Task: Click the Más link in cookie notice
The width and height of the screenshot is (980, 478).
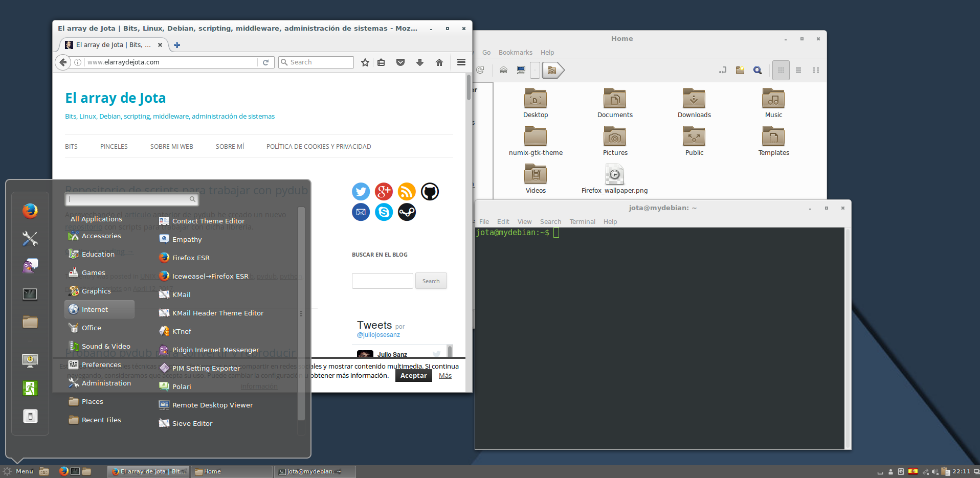Action: click(x=445, y=376)
